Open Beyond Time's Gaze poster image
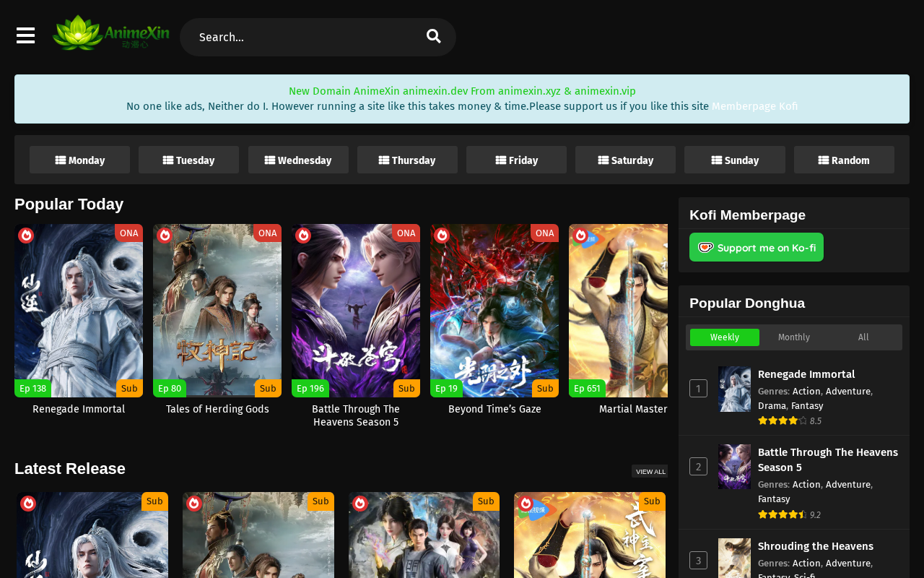Screen dimensions: 924x578 point(494,311)
